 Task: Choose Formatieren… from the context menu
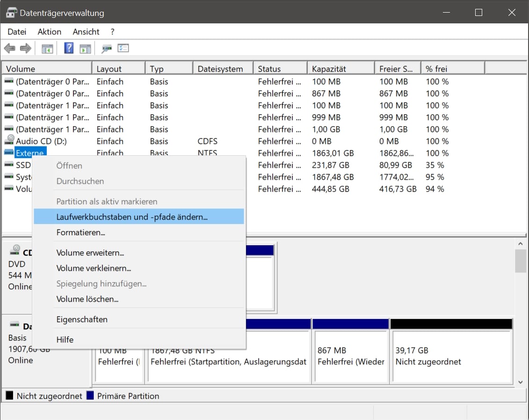(138, 232)
